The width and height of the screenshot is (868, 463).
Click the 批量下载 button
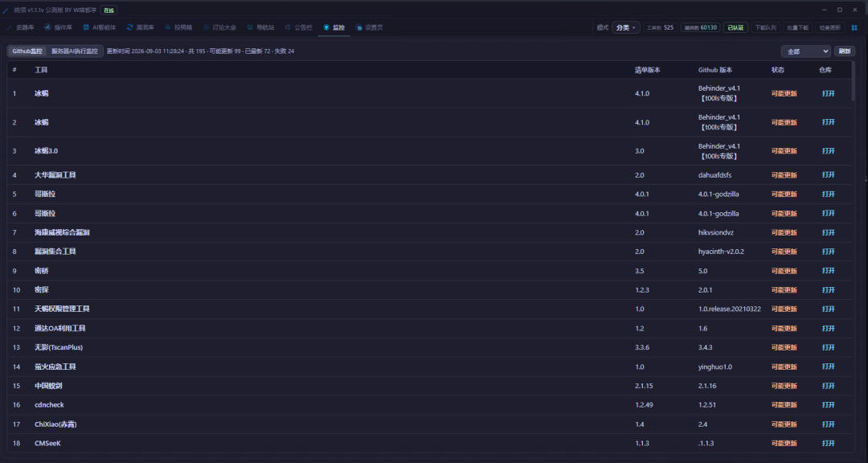click(798, 27)
